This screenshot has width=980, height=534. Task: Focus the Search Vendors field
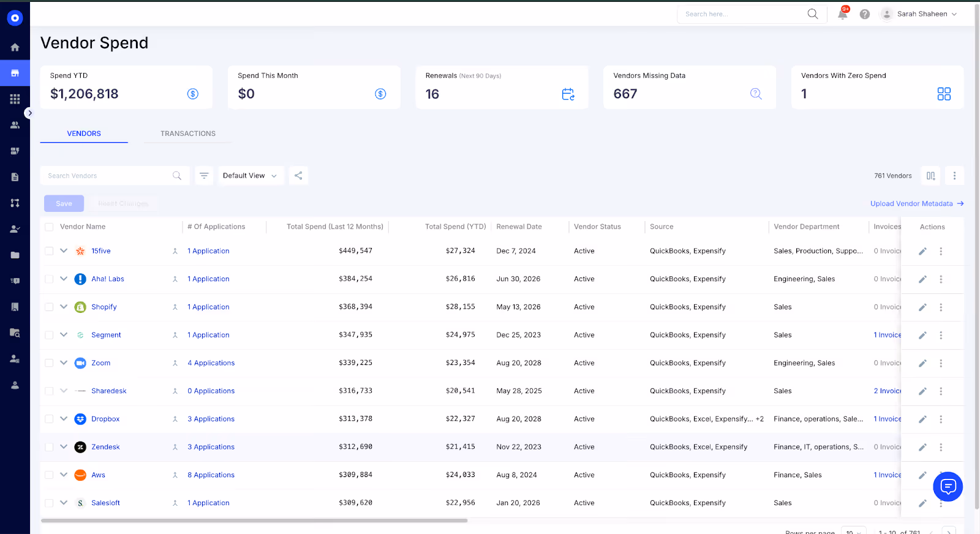pyautogui.click(x=115, y=176)
